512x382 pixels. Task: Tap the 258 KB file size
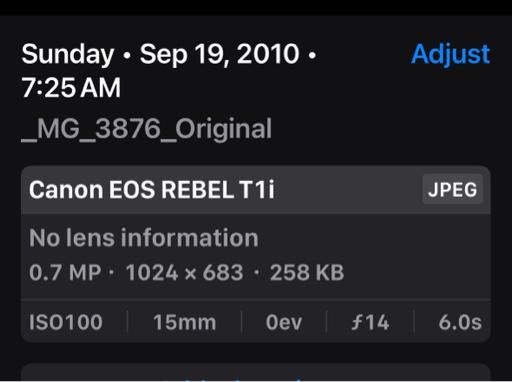tap(307, 273)
